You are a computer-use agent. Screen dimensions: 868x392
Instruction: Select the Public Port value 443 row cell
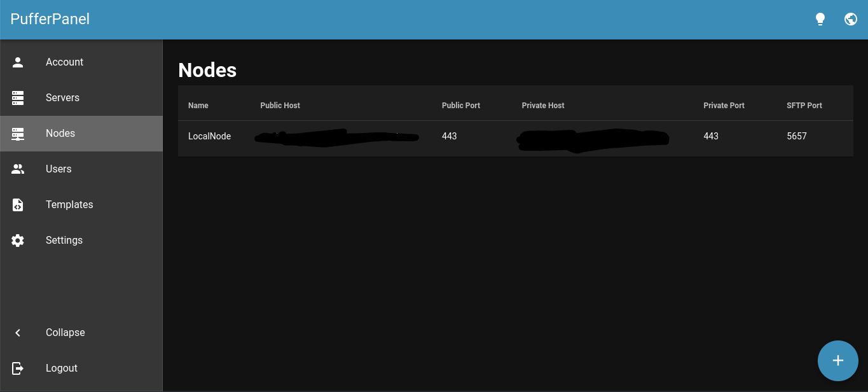pyautogui.click(x=449, y=136)
